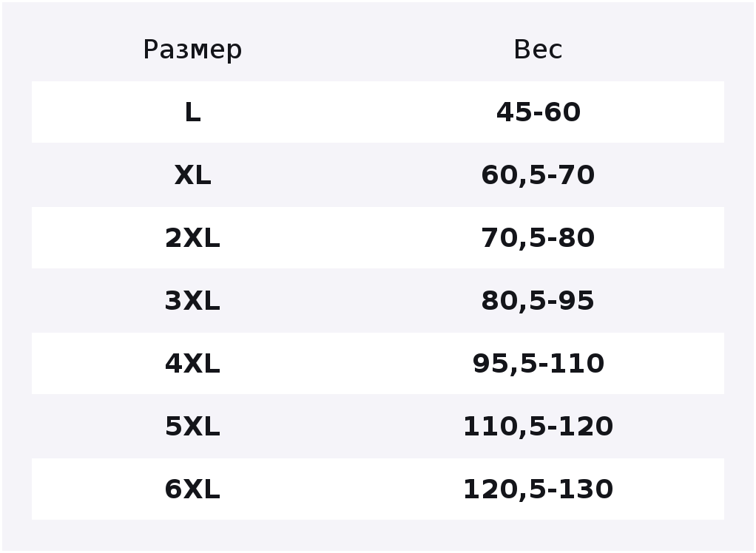This screenshot has height=553, width=756.
Task: Click the 110,5-120 weight range
Action: click(x=538, y=427)
